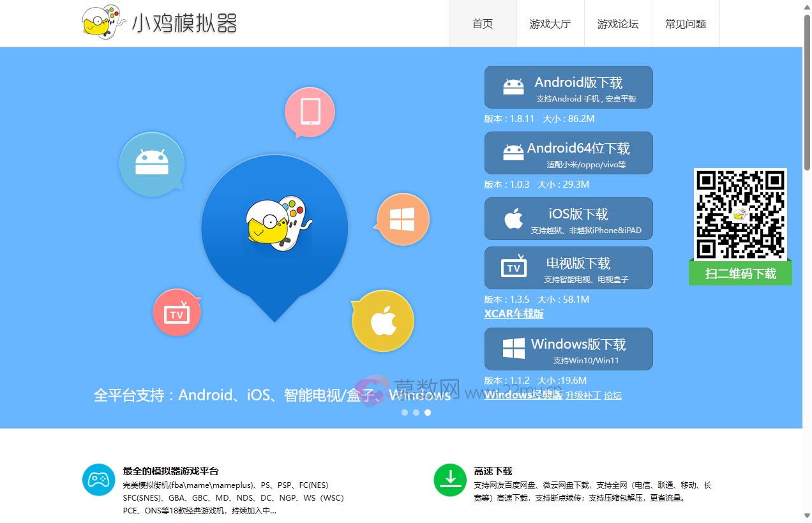Click the light-blue Android bubble icon
Viewport: 812px width, 523px height.
tap(151, 163)
